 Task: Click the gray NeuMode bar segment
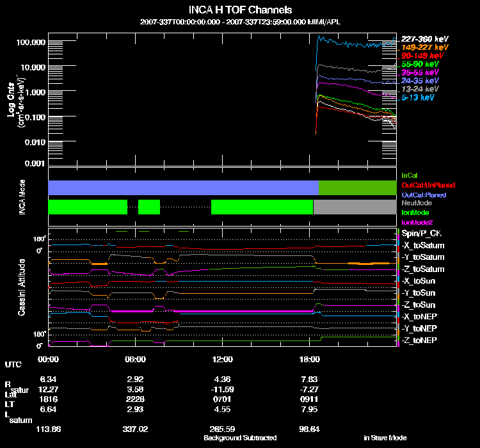(x=355, y=207)
